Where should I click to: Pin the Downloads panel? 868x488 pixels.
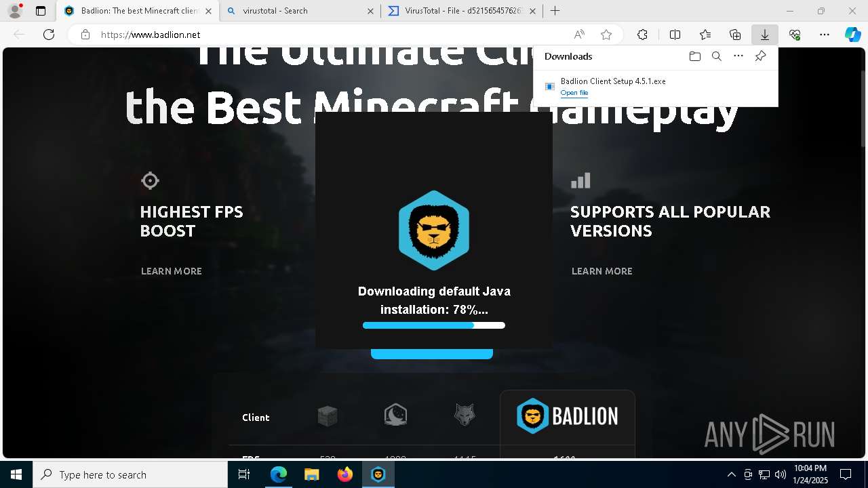(x=760, y=56)
